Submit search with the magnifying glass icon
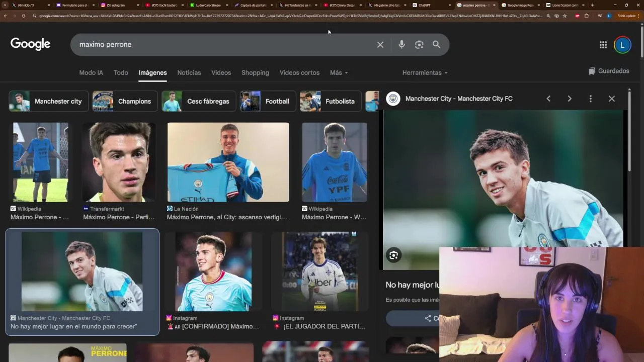The image size is (644, 362). pyautogui.click(x=436, y=45)
